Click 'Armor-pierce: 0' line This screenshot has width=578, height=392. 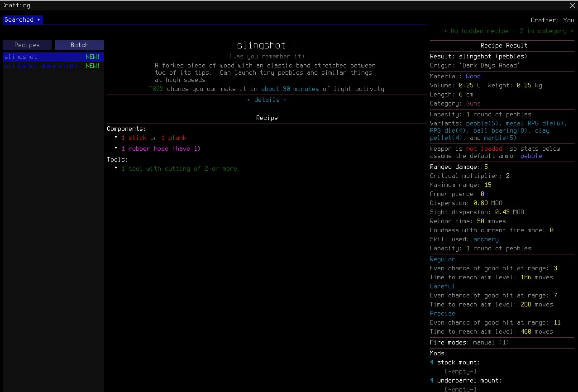pyautogui.click(x=457, y=194)
